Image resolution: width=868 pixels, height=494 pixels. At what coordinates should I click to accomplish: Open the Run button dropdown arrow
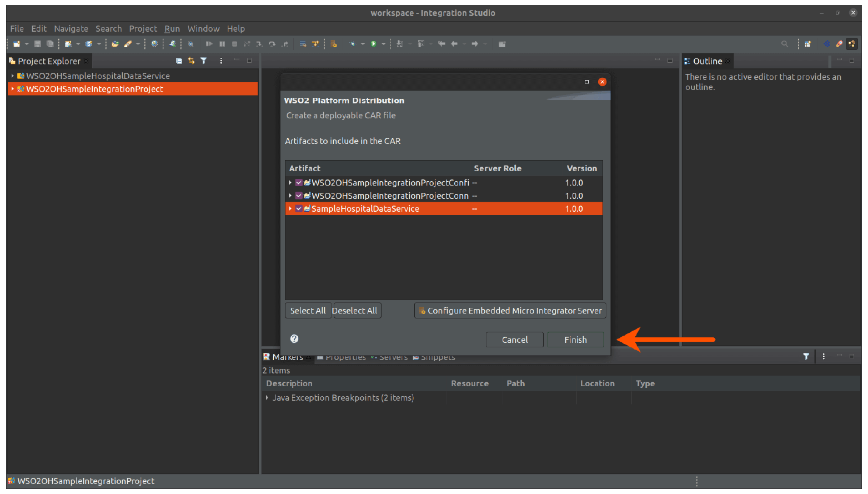click(384, 44)
